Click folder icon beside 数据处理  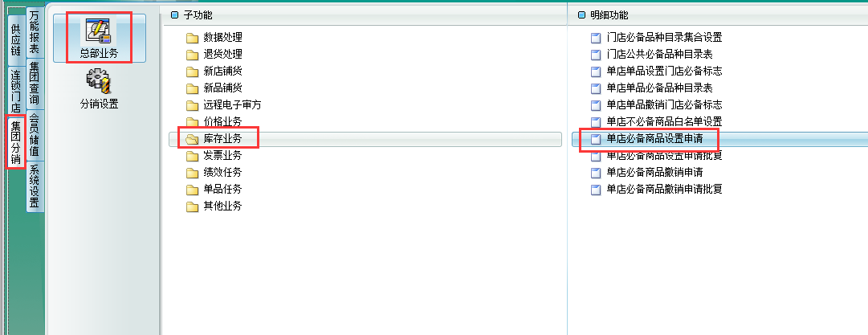[192, 39]
